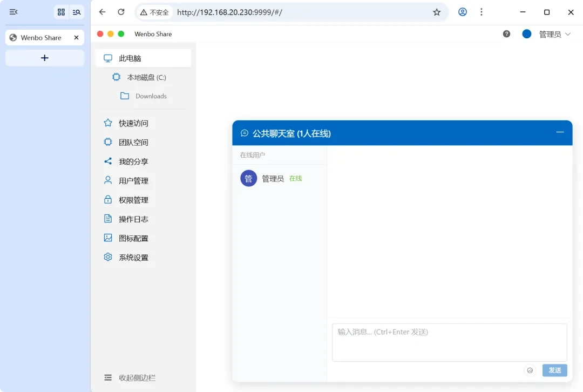The height and width of the screenshot is (392, 583).
Task: Click the image icon beside 图标配置
Action: (x=108, y=238)
